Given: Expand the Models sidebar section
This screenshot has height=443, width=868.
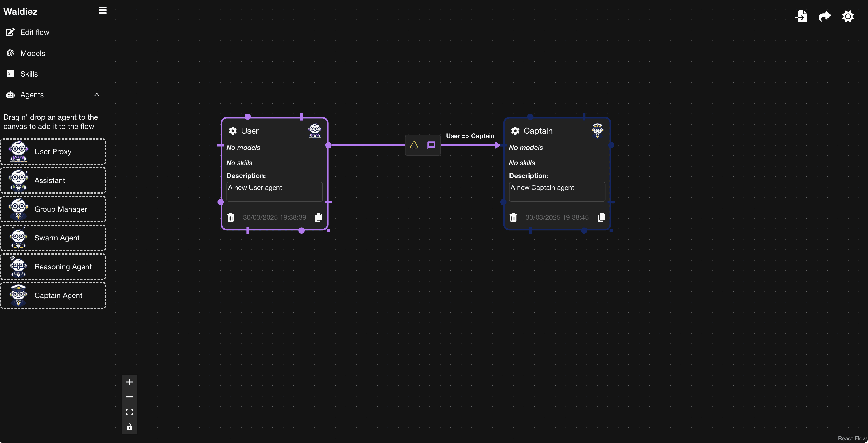Looking at the screenshot, I should point(33,53).
